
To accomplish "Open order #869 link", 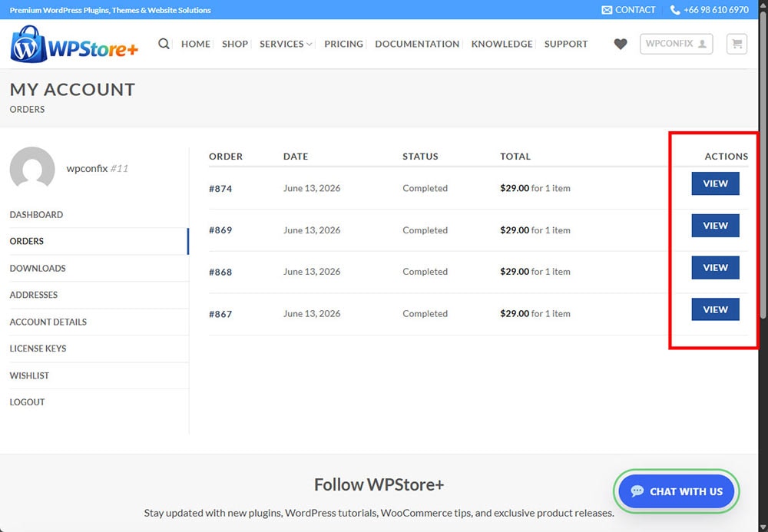I will pyautogui.click(x=220, y=230).
